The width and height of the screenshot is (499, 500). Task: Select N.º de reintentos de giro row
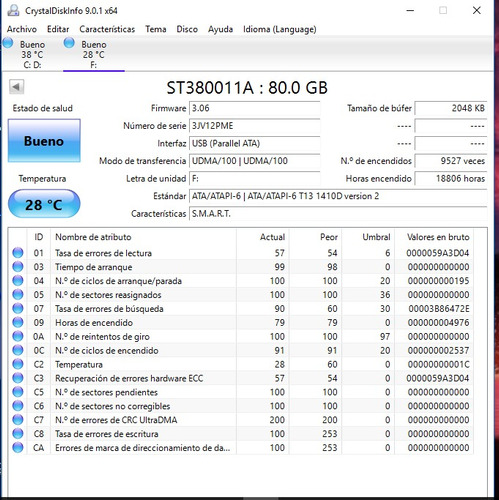[241, 336]
